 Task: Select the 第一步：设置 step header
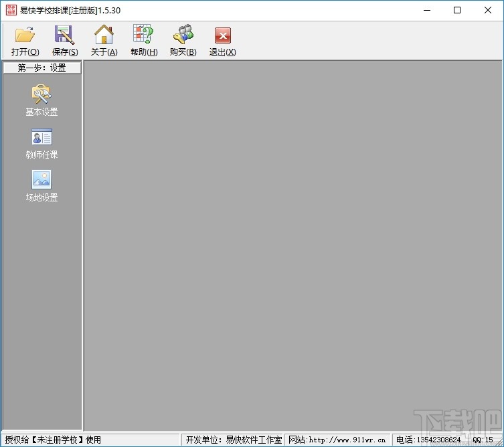[42, 68]
